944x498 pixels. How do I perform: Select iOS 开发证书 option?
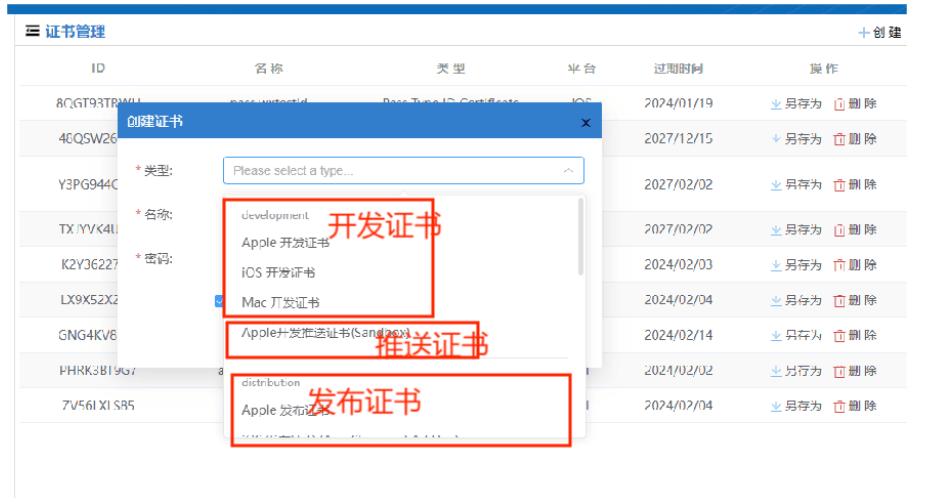point(278,273)
